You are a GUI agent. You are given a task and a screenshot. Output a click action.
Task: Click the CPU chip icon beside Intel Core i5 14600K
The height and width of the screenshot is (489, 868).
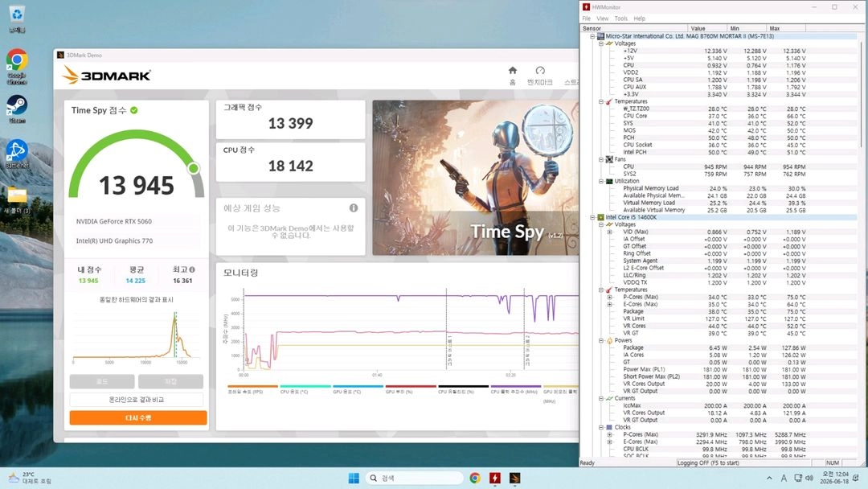click(x=600, y=218)
